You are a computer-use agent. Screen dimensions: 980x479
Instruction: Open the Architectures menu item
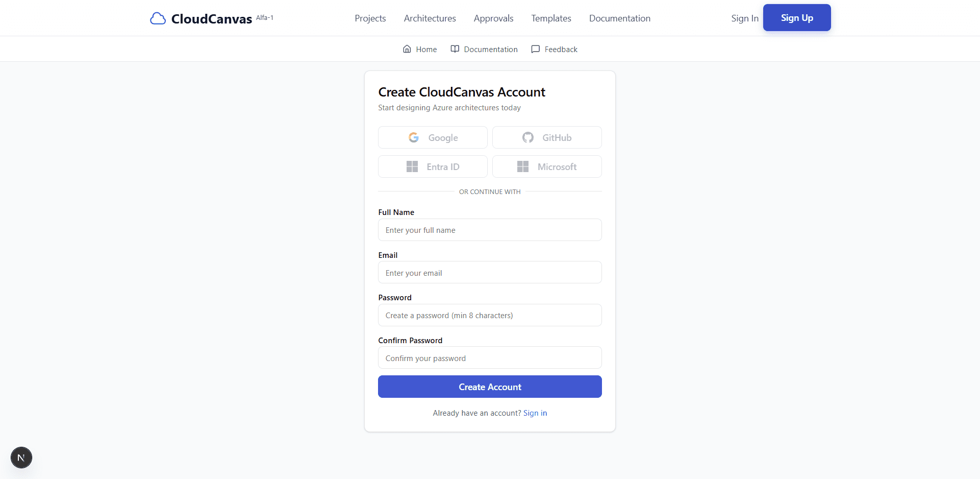point(430,18)
